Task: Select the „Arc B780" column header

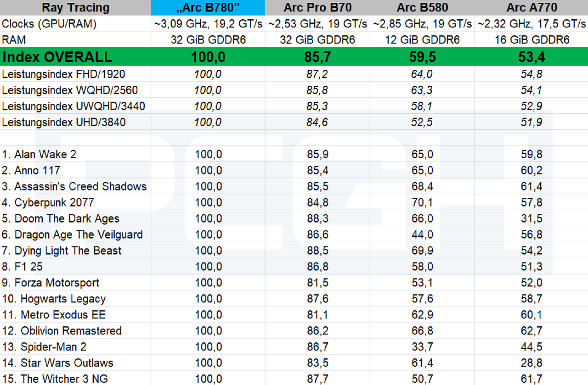Action: [208, 7]
